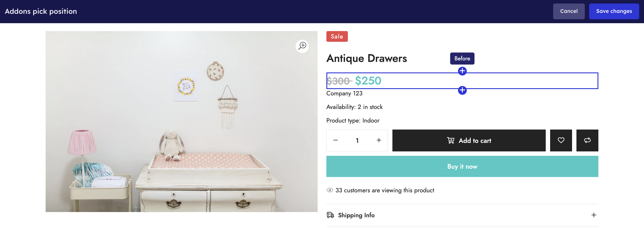
Task: Click the red Sale badge
Action: pyautogui.click(x=337, y=36)
